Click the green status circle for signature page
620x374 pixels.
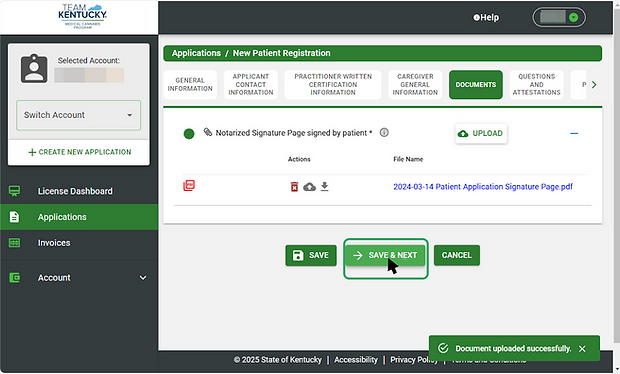pos(189,134)
